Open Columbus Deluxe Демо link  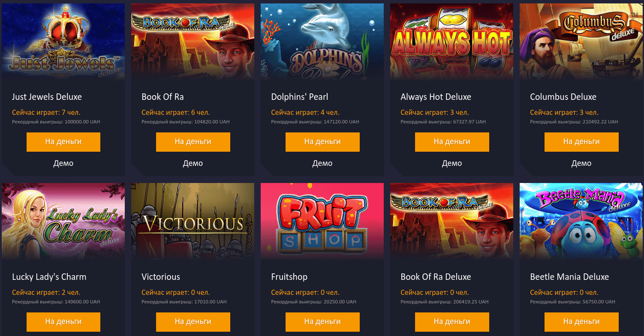(581, 163)
